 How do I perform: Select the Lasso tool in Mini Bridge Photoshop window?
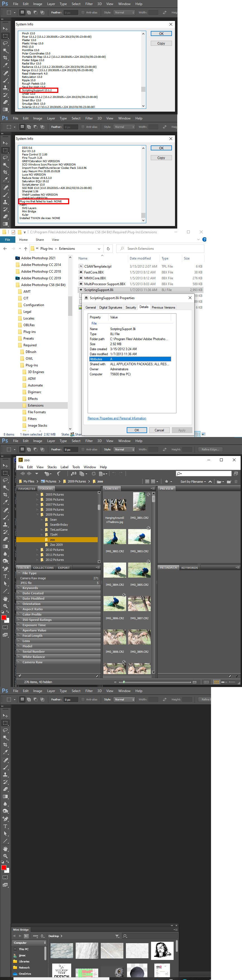tap(5, 731)
